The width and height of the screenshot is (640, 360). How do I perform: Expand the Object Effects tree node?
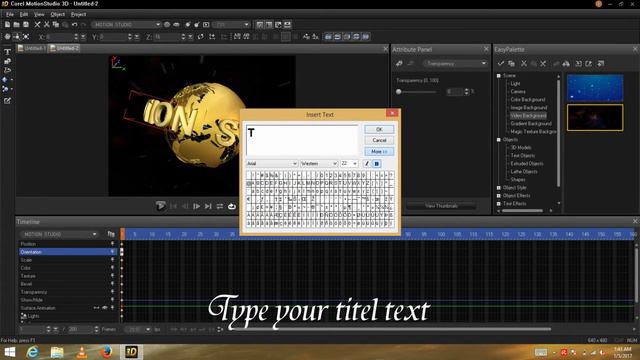(498, 196)
